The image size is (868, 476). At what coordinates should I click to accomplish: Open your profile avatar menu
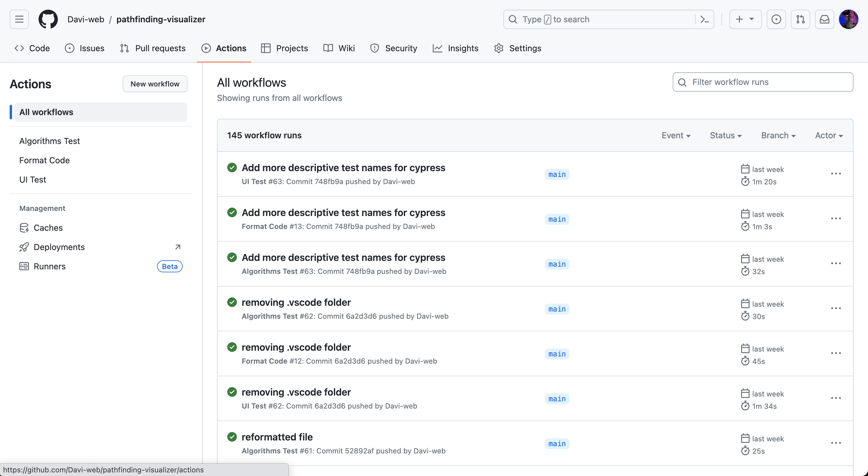(848, 19)
